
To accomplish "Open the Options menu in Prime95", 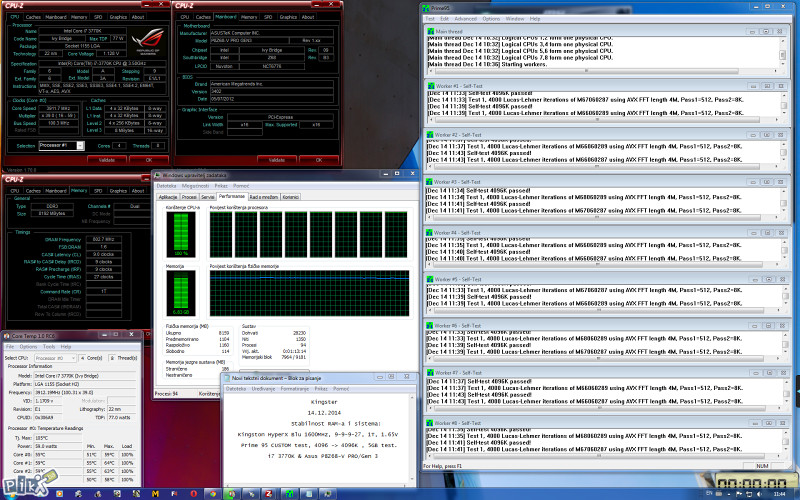I will pos(491,19).
